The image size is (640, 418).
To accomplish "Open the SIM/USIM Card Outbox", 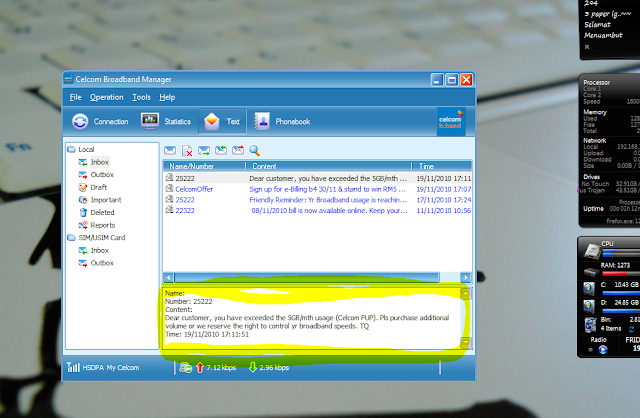I will [96, 263].
